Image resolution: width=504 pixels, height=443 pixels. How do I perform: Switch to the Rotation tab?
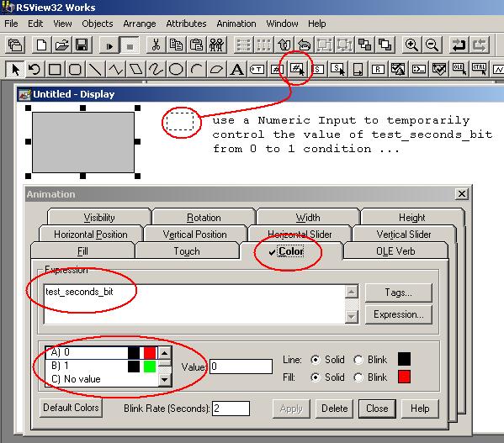coord(204,218)
